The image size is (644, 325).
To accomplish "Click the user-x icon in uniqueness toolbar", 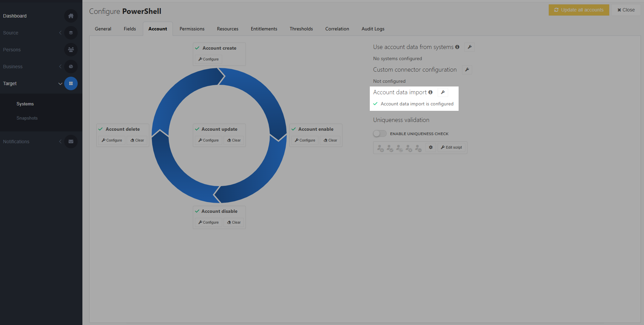I will pos(409,148).
